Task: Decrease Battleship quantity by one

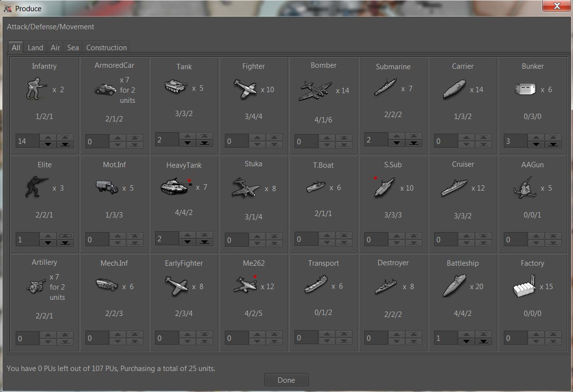Action: click(466, 341)
